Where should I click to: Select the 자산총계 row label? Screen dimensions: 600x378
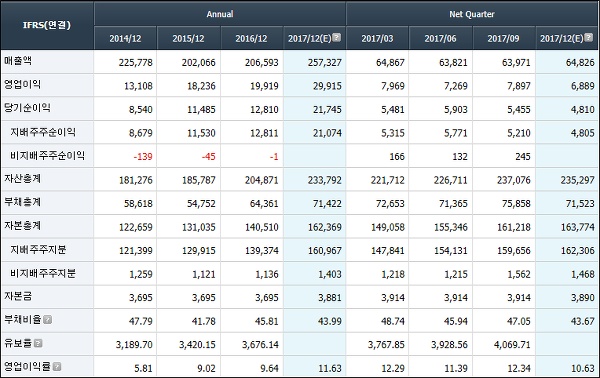point(23,179)
